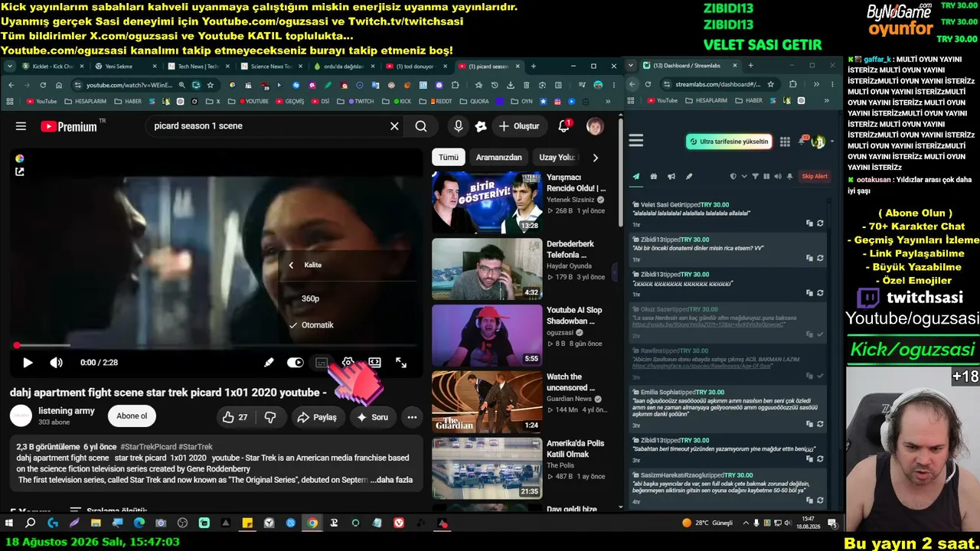The image size is (980, 551).
Task: Open YouTube notifications bell
Action: tap(564, 126)
